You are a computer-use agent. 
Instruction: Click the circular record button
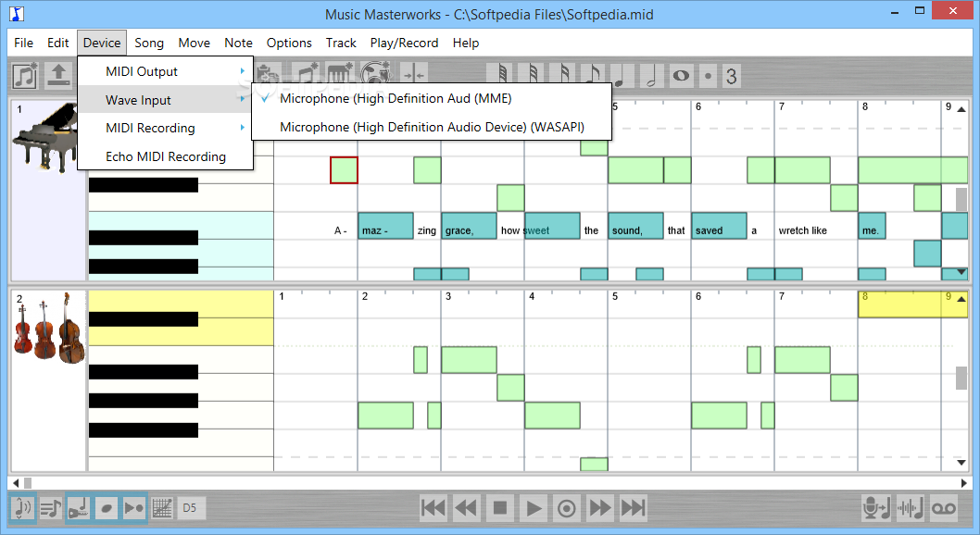(x=566, y=507)
